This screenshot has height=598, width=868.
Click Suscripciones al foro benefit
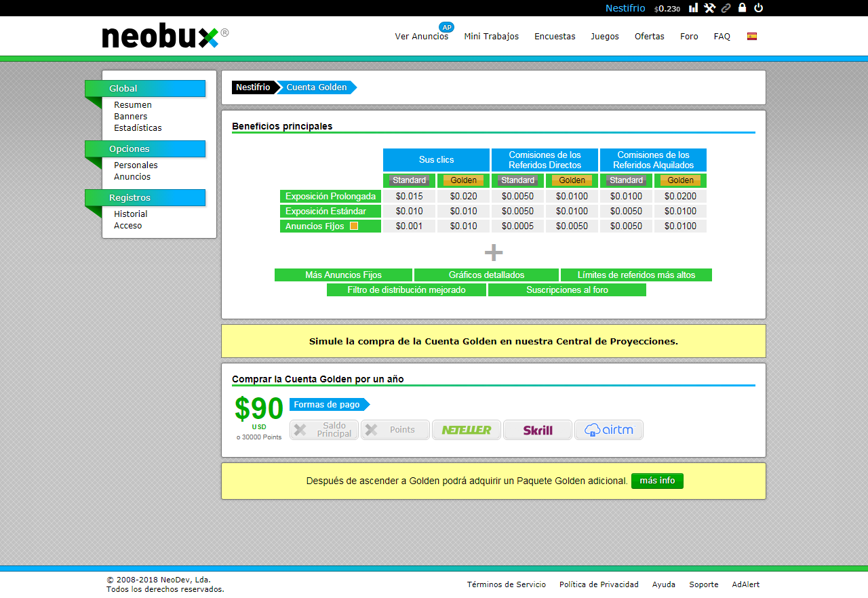(567, 290)
